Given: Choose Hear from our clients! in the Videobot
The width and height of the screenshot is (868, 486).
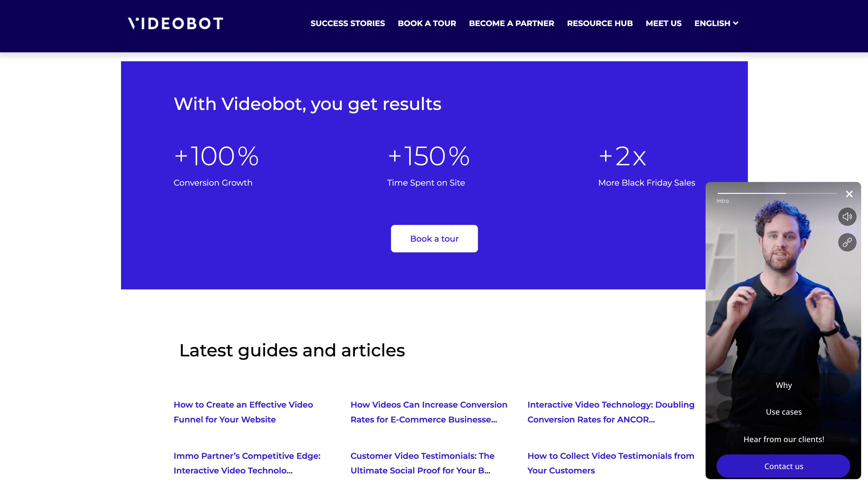Looking at the screenshot, I should (x=783, y=439).
